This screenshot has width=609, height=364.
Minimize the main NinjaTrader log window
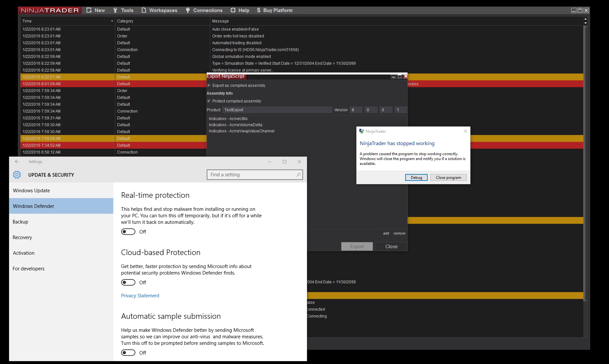(x=574, y=10)
